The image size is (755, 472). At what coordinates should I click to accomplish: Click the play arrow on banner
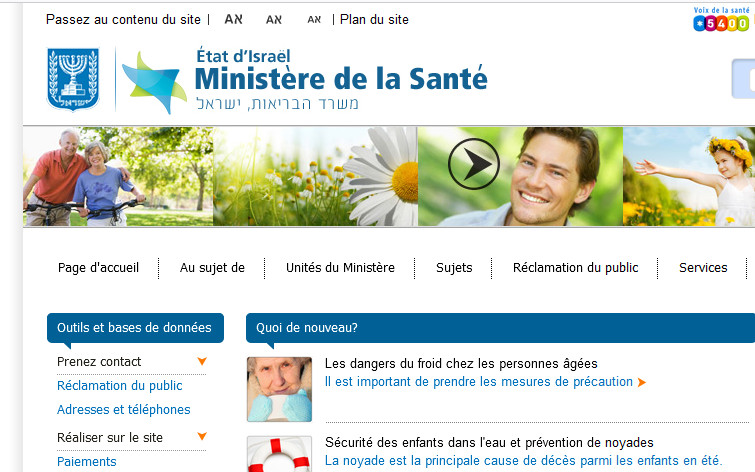(474, 164)
